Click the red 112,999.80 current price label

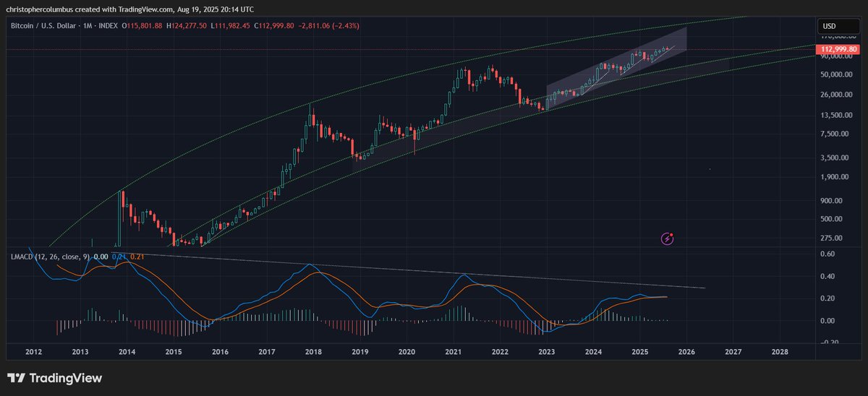coord(838,49)
